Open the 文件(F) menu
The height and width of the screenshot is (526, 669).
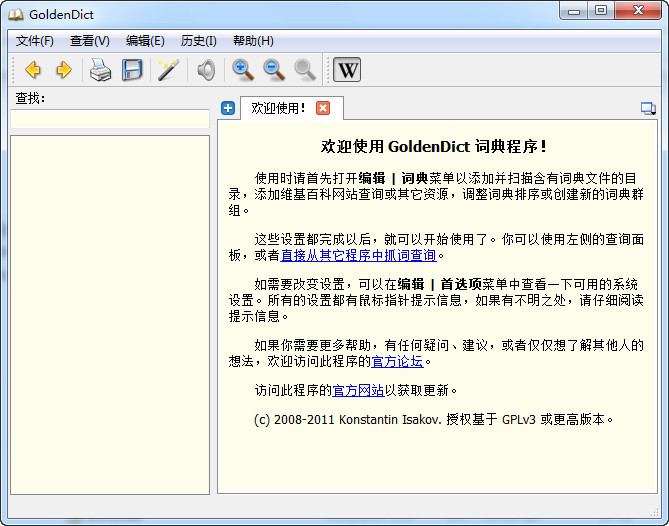(x=35, y=41)
